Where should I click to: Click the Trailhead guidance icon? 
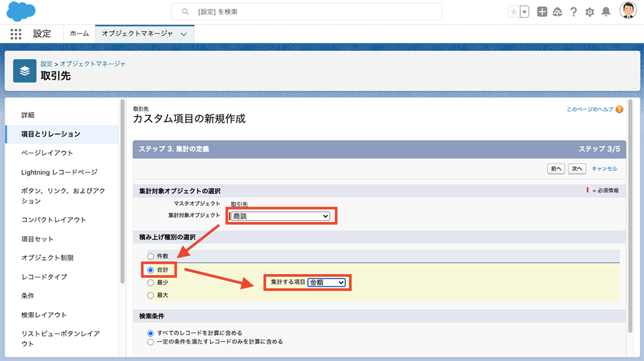pos(557,12)
